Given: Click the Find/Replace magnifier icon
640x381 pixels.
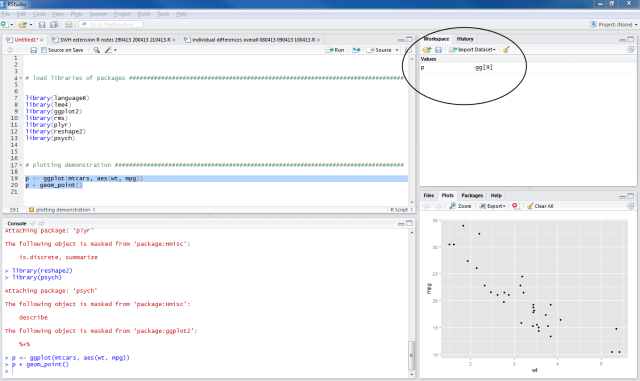Looking at the screenshot, I should point(96,50).
